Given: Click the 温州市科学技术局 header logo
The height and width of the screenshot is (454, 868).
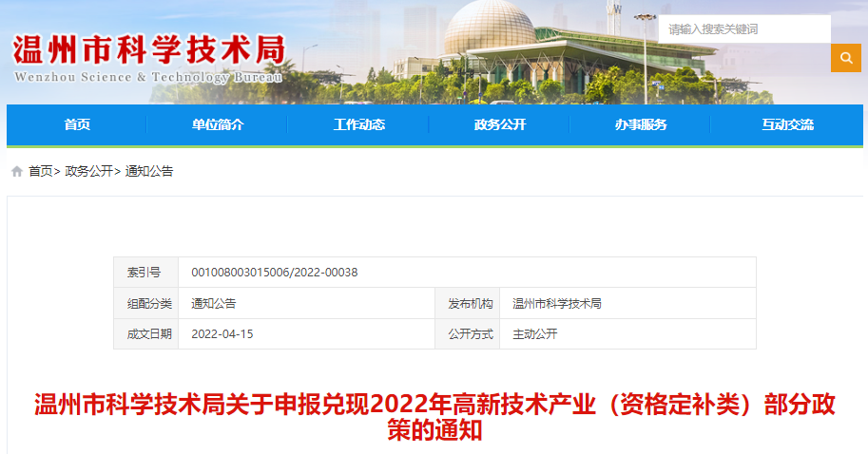Looking at the screenshot, I should (148, 57).
